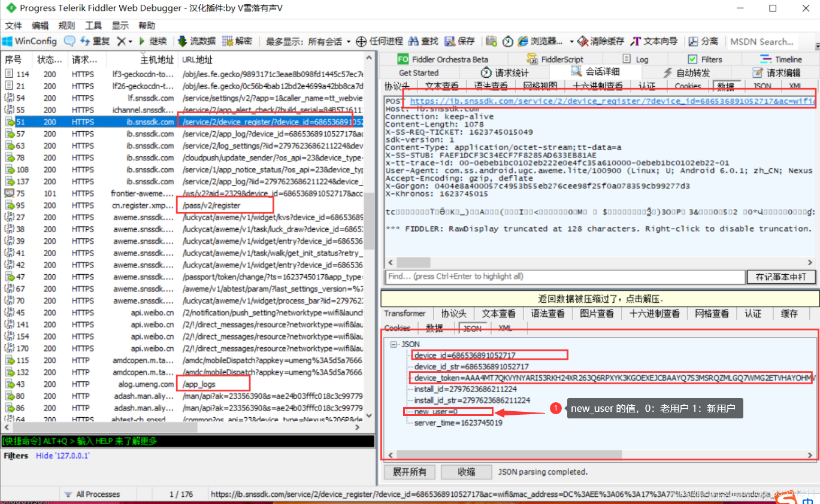Open the 显示 menu
The width and height of the screenshot is (820, 504).
[120, 26]
